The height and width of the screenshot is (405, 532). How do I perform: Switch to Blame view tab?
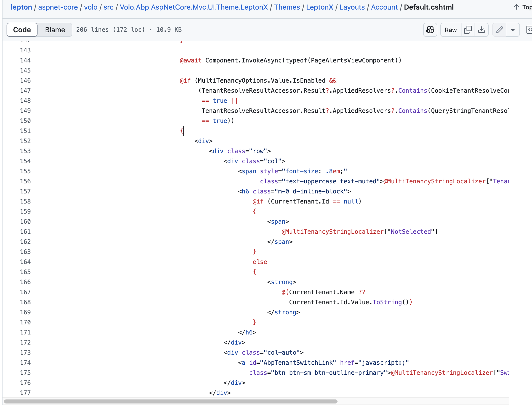(x=55, y=30)
